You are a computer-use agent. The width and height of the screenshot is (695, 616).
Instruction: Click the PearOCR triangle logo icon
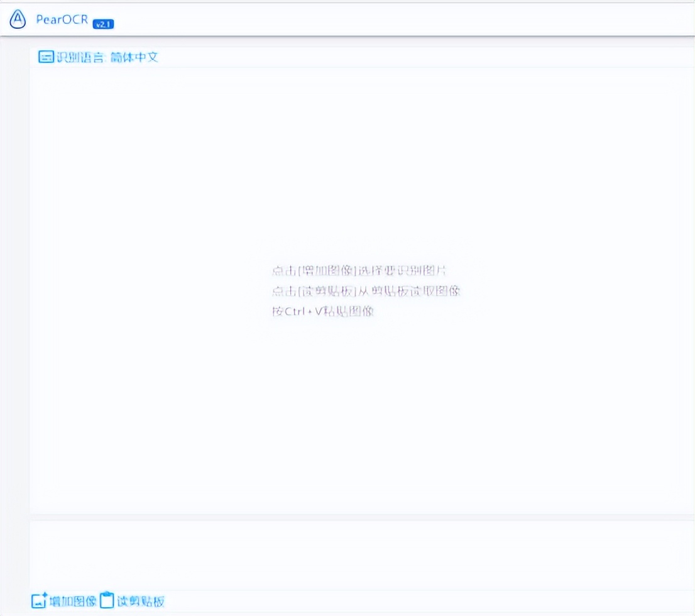(x=17, y=19)
